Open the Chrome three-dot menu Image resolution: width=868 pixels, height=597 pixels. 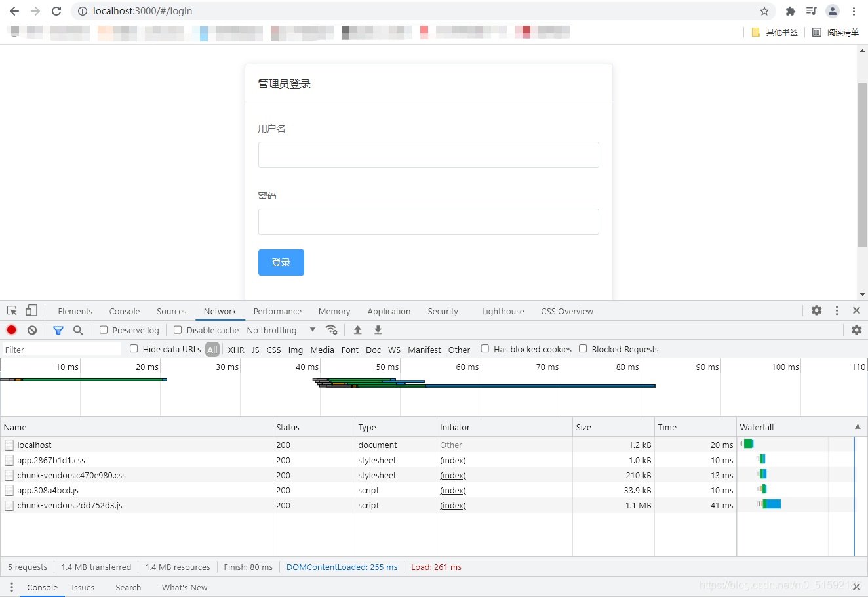click(x=854, y=11)
